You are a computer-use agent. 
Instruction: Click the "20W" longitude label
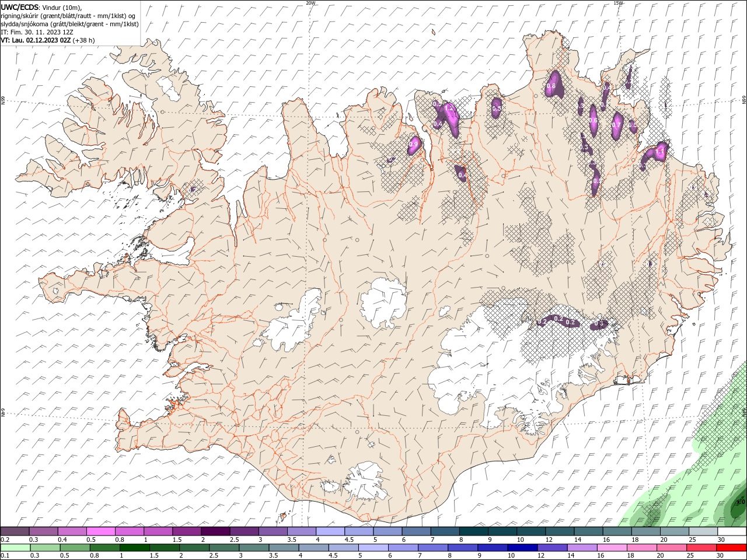[x=311, y=3]
